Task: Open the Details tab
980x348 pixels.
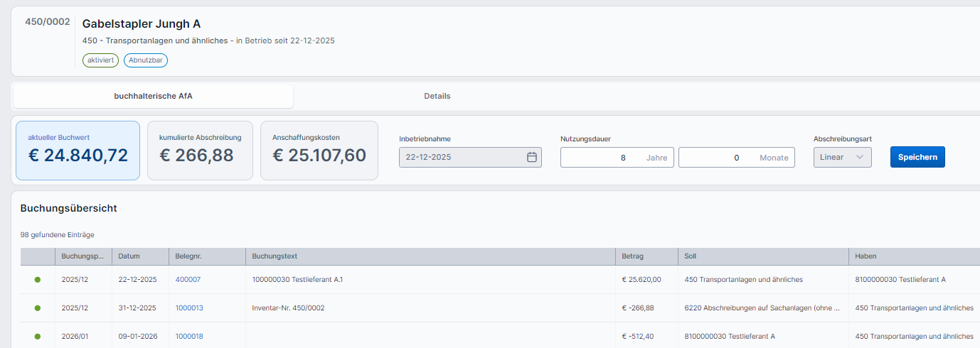Action: click(x=437, y=96)
